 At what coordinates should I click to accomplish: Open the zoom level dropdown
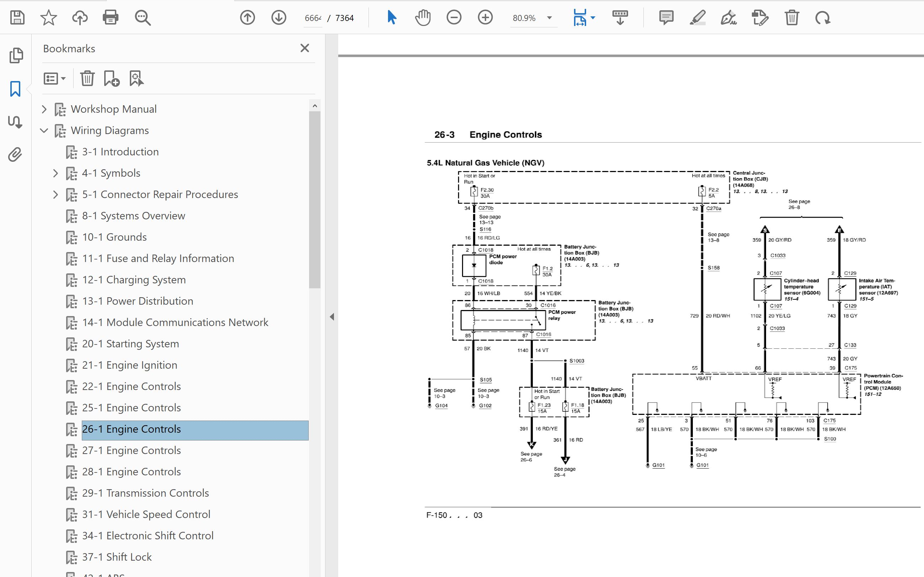(549, 17)
